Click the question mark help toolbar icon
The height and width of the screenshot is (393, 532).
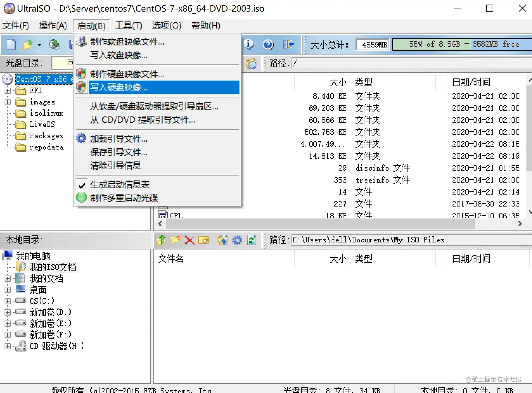pyautogui.click(x=268, y=45)
